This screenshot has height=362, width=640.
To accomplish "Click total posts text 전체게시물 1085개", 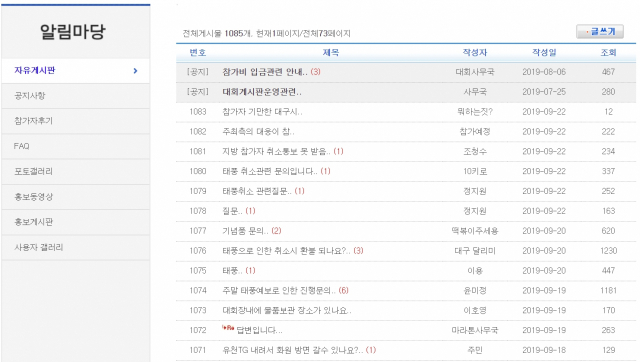I will [x=217, y=33].
